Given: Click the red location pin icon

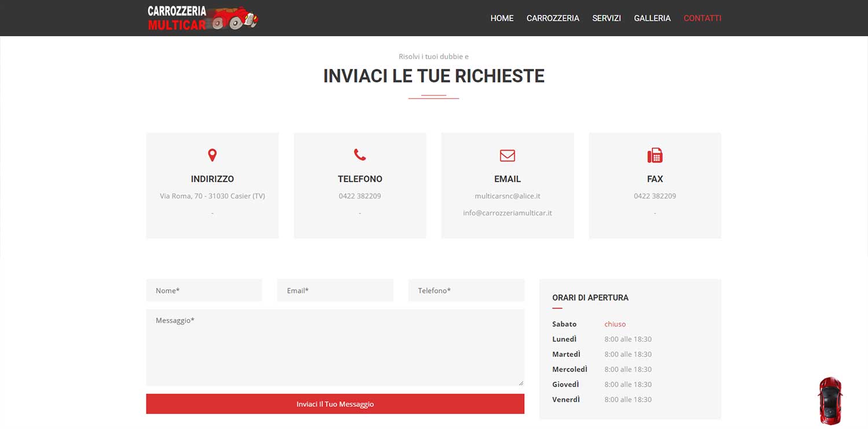Looking at the screenshot, I should [x=212, y=155].
